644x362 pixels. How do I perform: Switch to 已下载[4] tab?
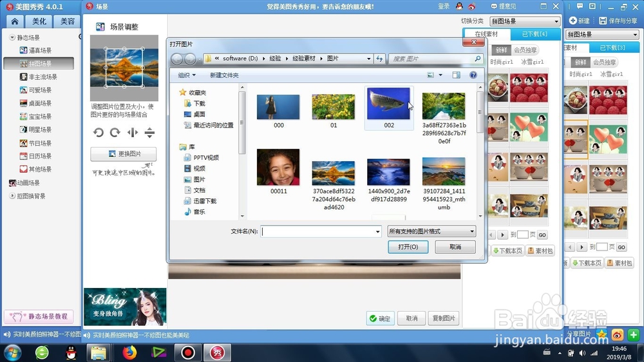(535, 33)
